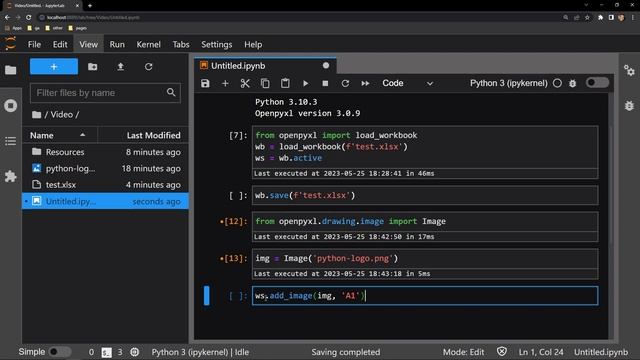Sort files by Name column
Viewport: 640px width, 360px height.
[x=60, y=136]
